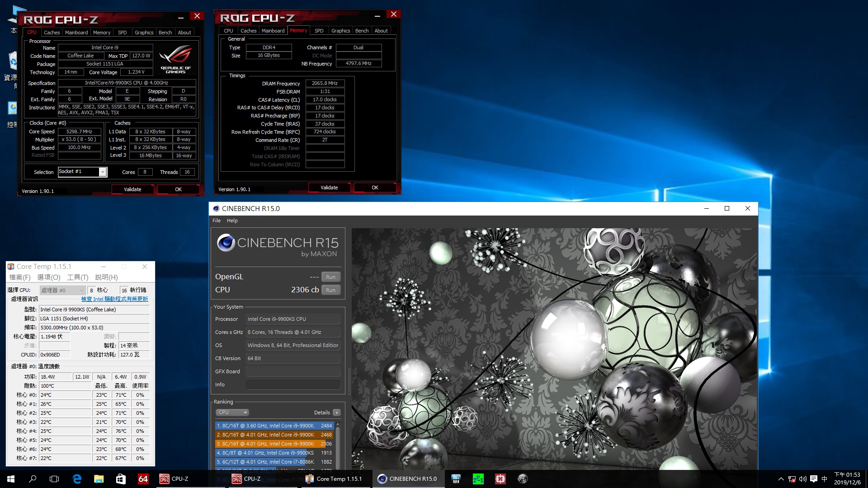Run the CPU benchmark

click(x=330, y=290)
